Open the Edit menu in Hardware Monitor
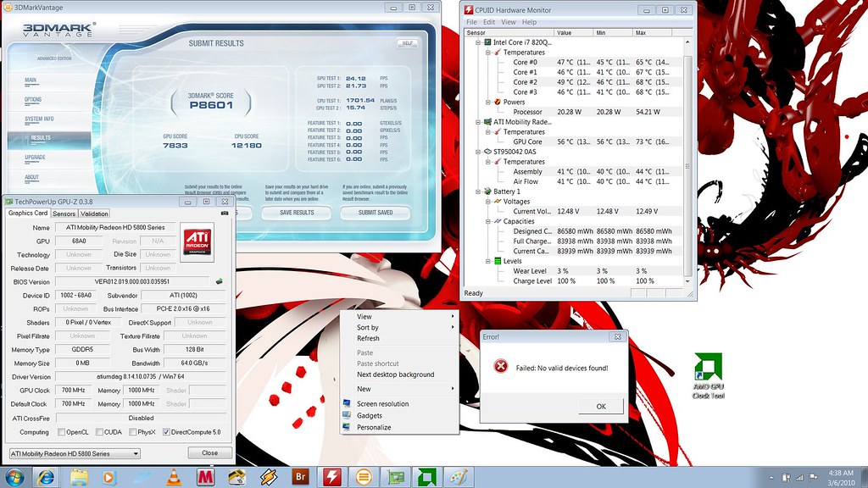Viewport: 868px width, 488px height. coord(489,22)
